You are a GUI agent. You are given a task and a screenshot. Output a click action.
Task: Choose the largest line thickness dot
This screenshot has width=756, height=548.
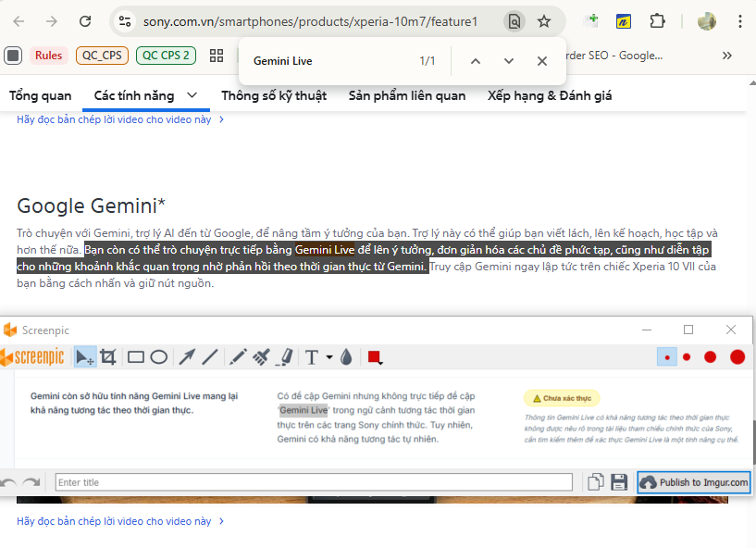(x=737, y=357)
